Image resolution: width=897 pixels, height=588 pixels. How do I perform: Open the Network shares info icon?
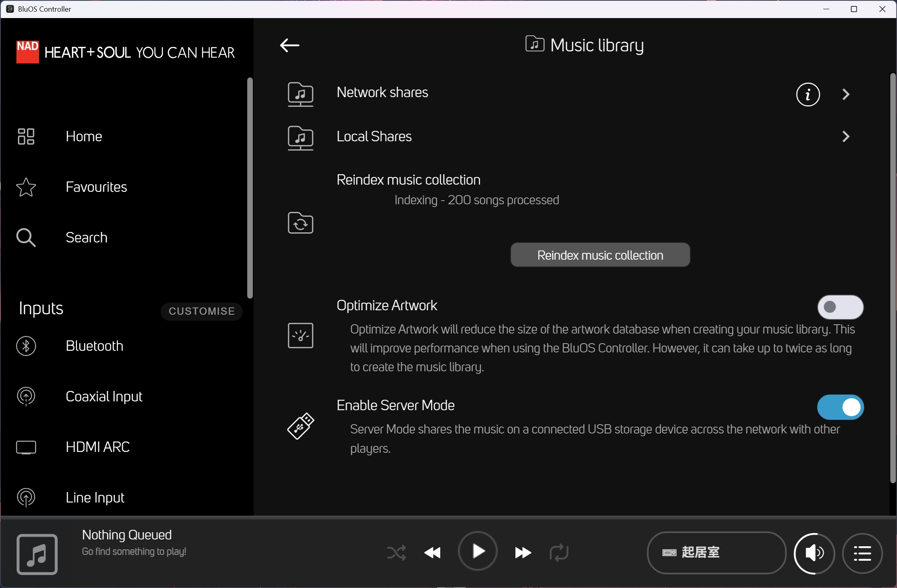pyautogui.click(x=808, y=94)
